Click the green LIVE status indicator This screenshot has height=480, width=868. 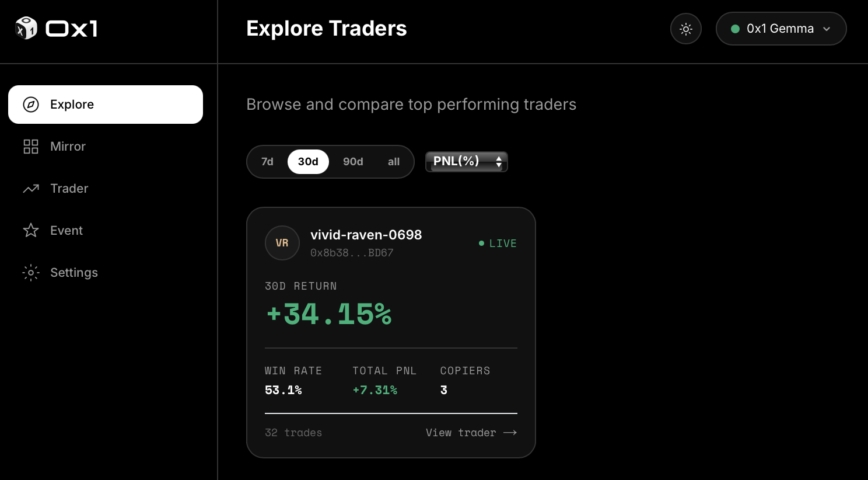pos(497,243)
